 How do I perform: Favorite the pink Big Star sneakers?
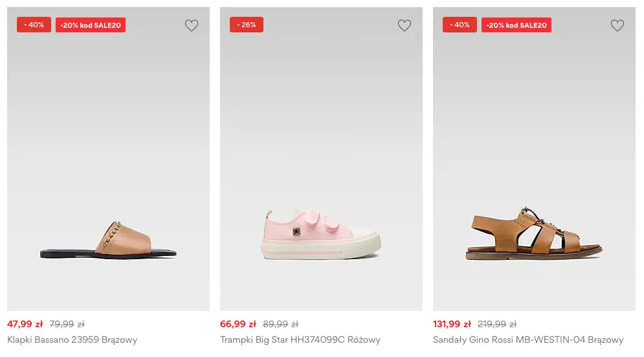[x=405, y=26]
